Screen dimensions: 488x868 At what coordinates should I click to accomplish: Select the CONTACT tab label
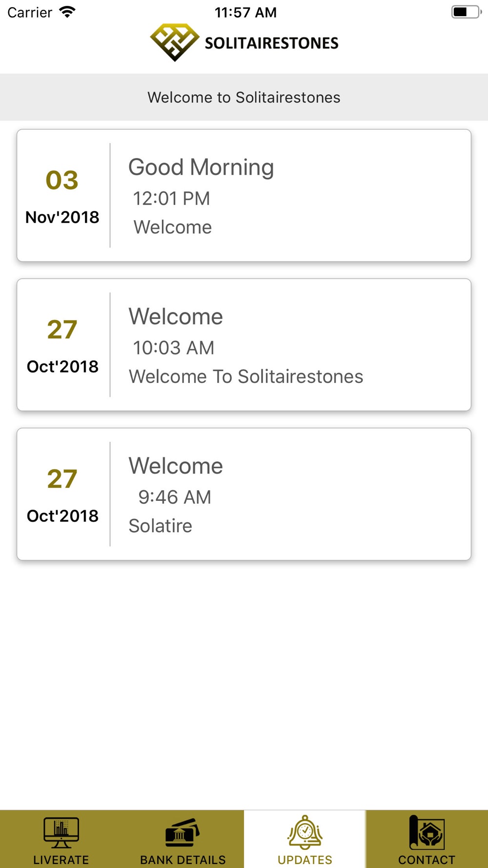click(x=427, y=860)
